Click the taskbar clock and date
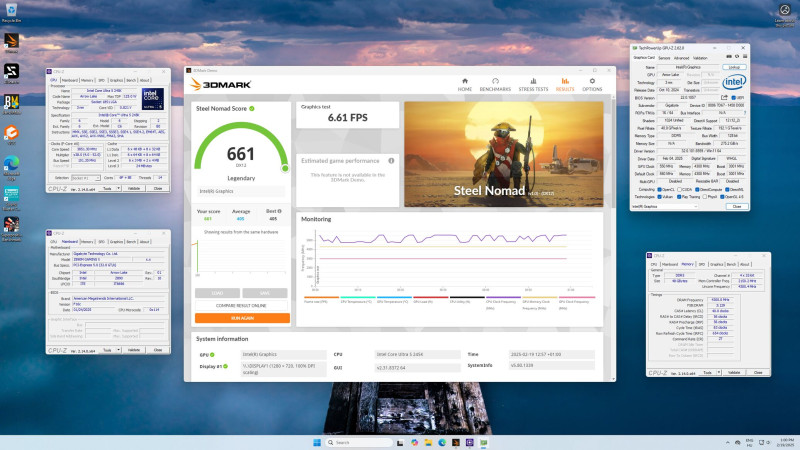This screenshot has height=450, width=800. coord(787,442)
